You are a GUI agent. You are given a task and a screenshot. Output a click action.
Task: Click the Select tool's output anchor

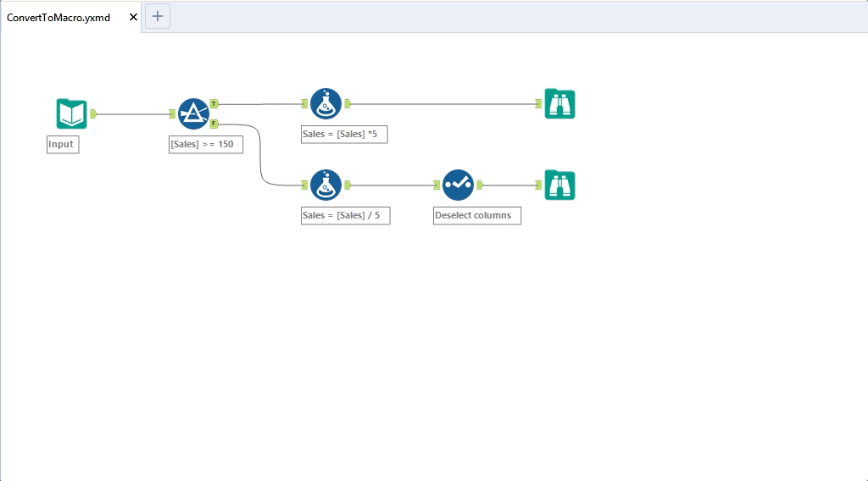pos(480,185)
